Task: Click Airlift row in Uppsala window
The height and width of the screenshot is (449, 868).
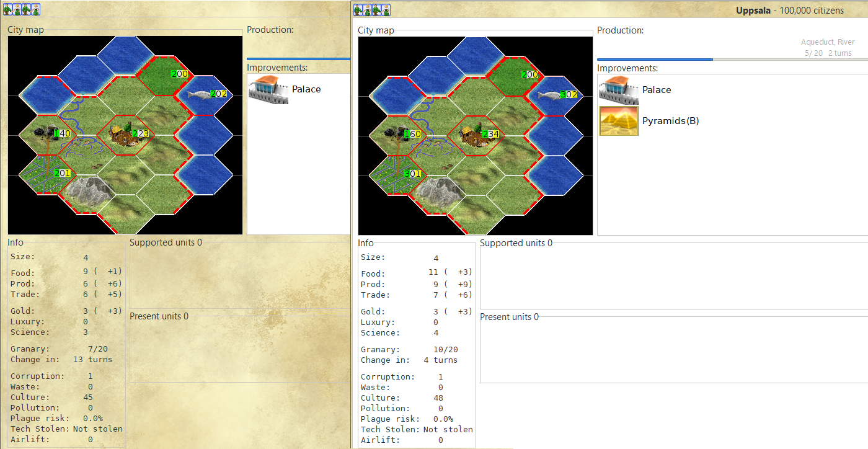Action: pyautogui.click(x=402, y=440)
